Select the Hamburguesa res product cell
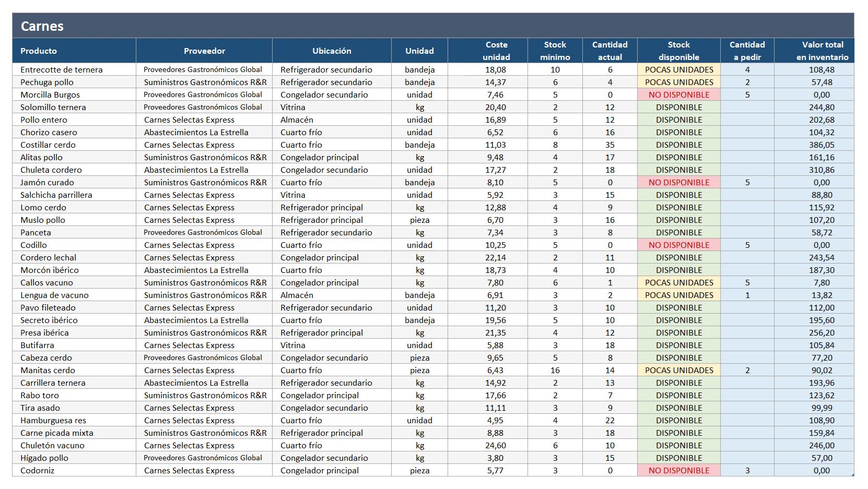The height and width of the screenshot is (489, 868). point(74,420)
